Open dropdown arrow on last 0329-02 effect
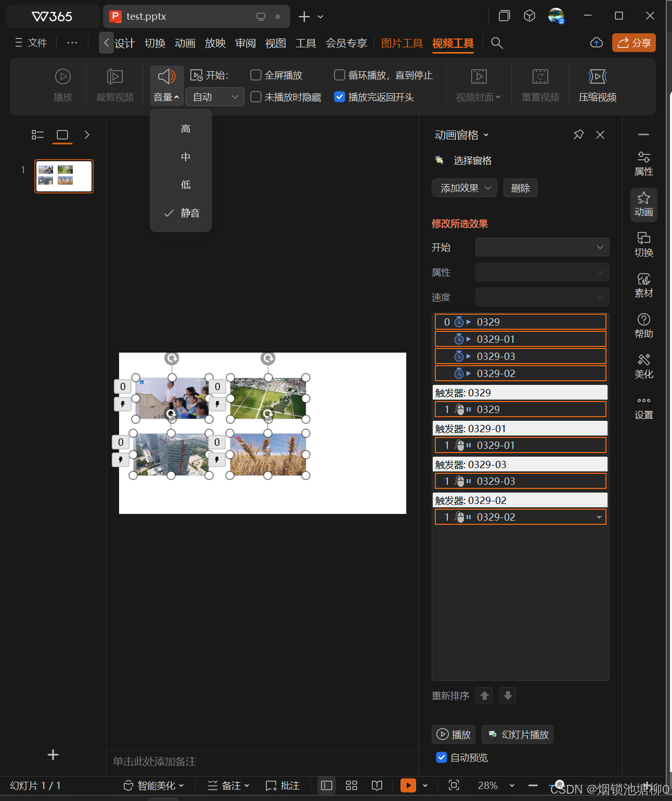Image resolution: width=672 pixels, height=801 pixels. coord(599,517)
